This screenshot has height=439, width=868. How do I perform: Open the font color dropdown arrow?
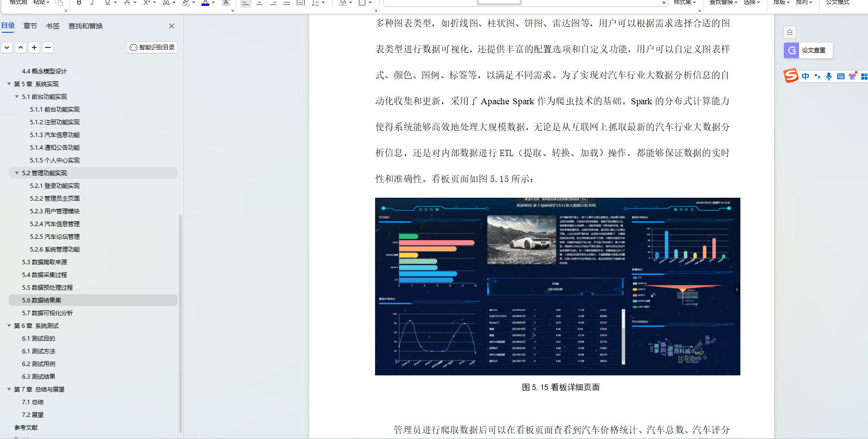click(x=213, y=2)
